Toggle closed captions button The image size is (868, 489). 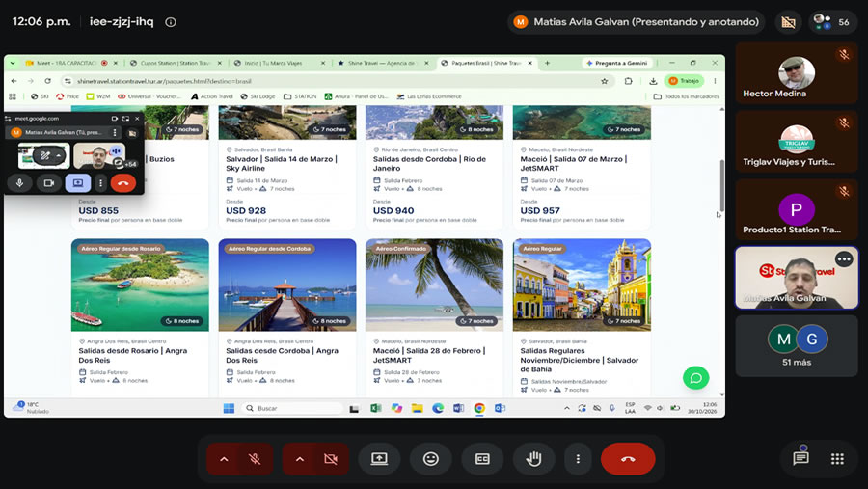[482, 459]
